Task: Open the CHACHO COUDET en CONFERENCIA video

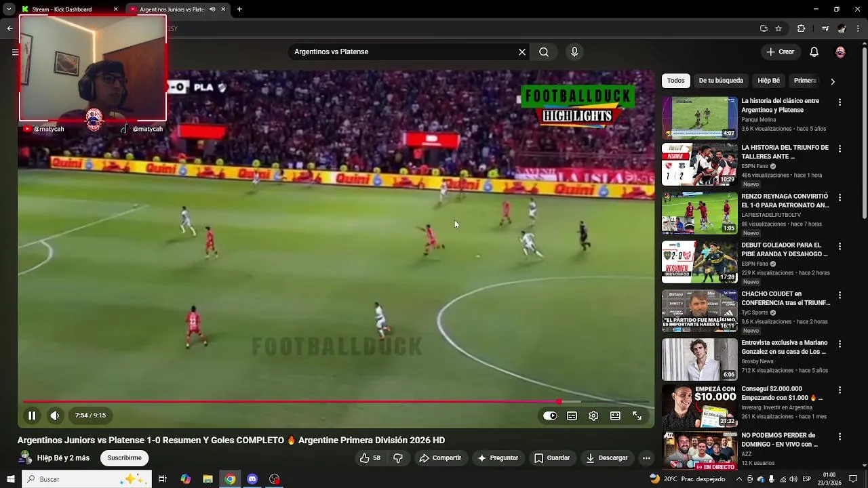Action: click(785, 298)
